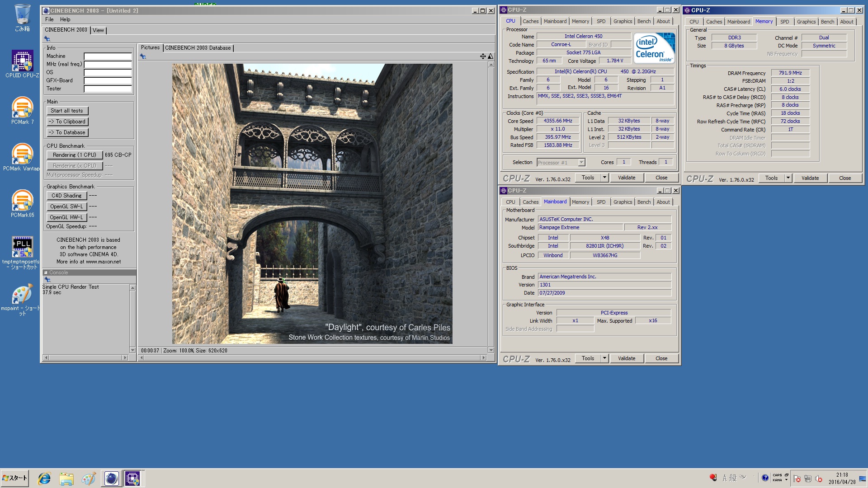This screenshot has height=488, width=868.
Task: Open the CPUID CPU-Z desktop icon
Action: click(x=22, y=64)
